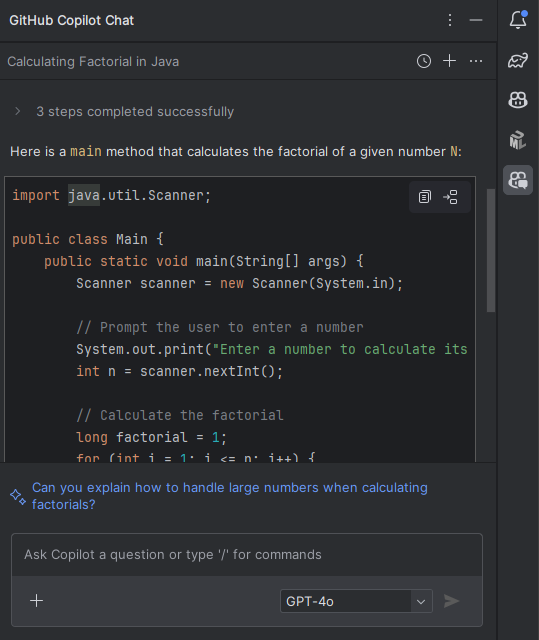The image size is (539, 640).
Task: Click 'public class Main {' code line
Action: 88,239
